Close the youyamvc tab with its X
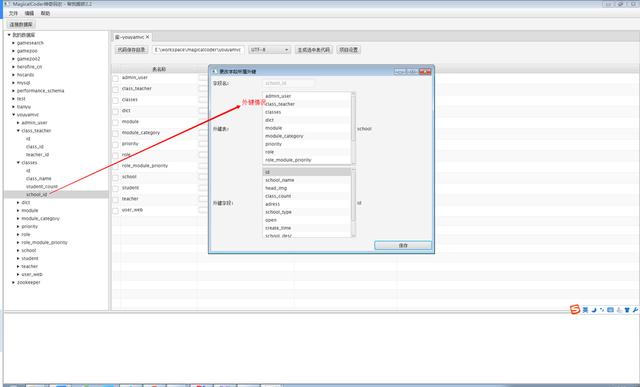This screenshot has height=387, width=640. [x=147, y=37]
